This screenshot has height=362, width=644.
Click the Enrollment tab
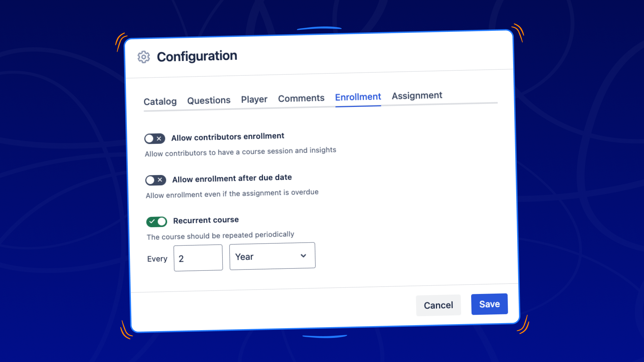point(358,97)
